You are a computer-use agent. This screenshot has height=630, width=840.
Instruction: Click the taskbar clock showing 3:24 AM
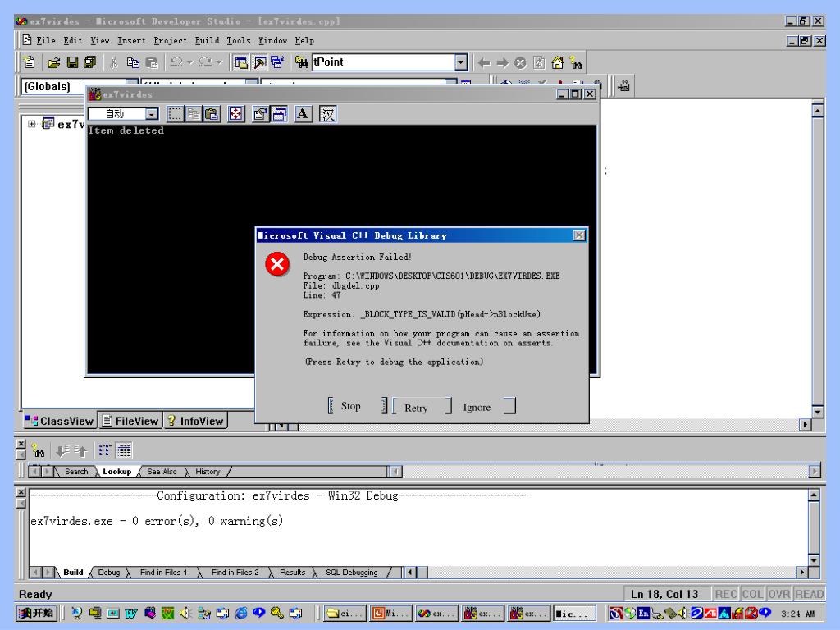797,614
